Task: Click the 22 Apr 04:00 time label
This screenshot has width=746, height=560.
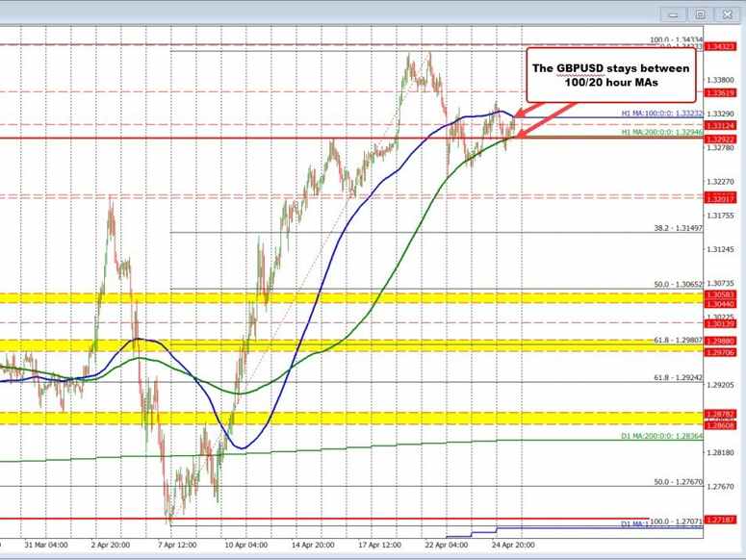Action: tap(446, 546)
